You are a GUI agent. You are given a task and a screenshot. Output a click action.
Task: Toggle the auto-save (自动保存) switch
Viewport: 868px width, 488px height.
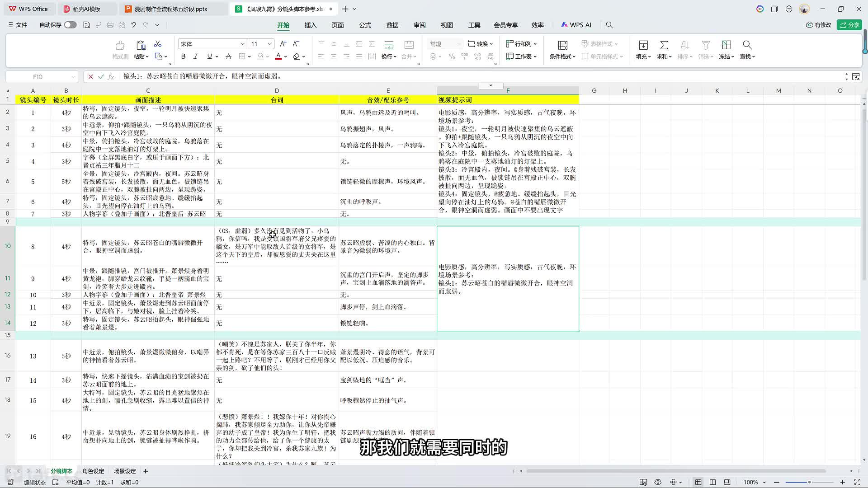(x=70, y=25)
